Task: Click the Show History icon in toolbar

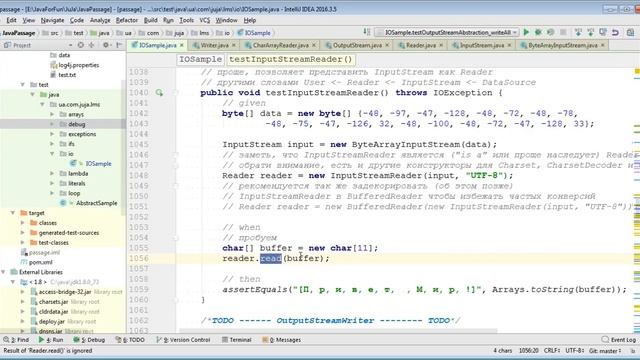Action: 603,32
